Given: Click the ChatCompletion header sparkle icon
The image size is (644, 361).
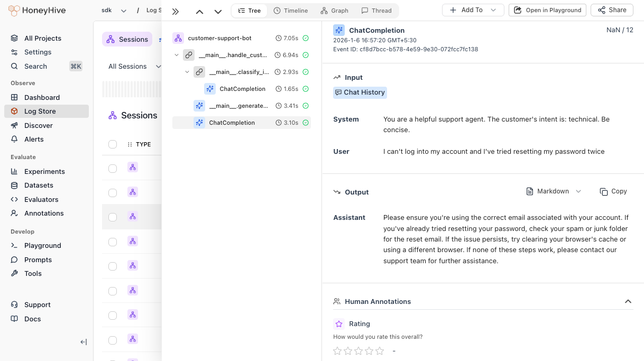Looking at the screenshot, I should point(339,30).
